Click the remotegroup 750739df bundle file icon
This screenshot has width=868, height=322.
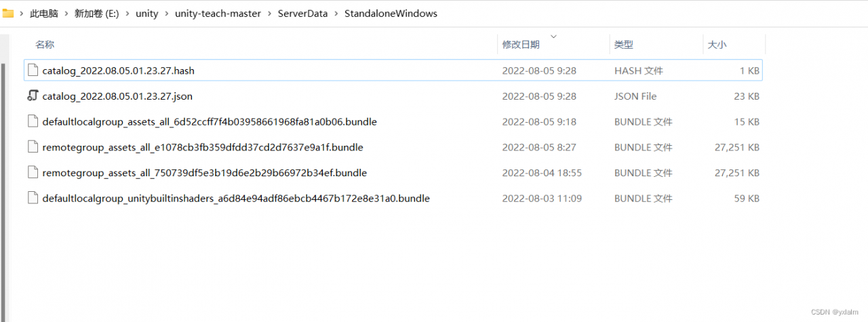[x=33, y=173]
